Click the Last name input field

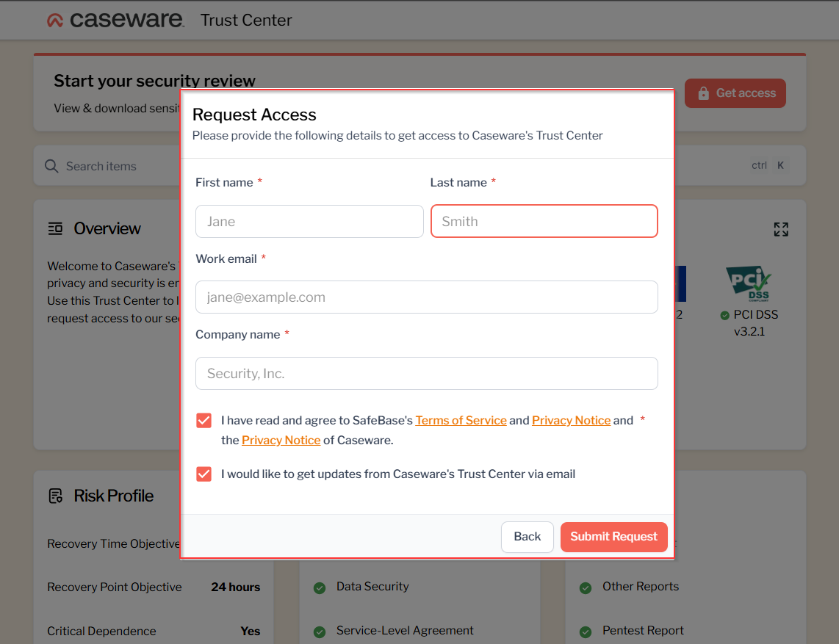click(x=544, y=222)
